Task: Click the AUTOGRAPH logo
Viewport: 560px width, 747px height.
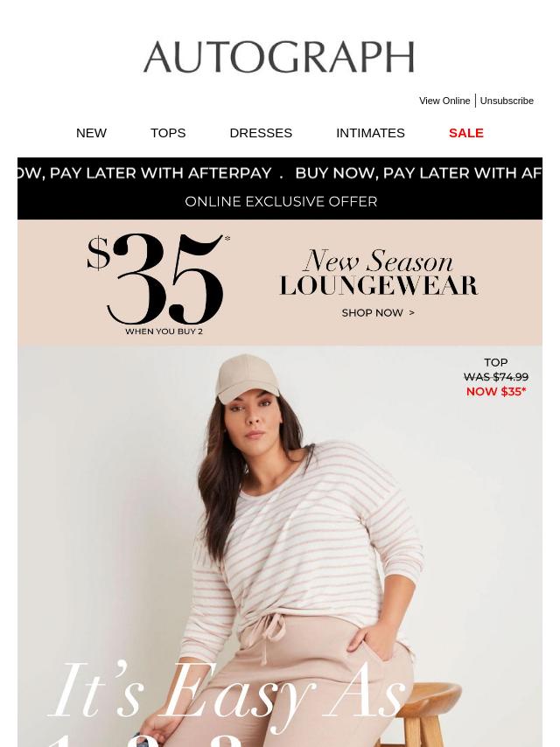Action: pyautogui.click(x=279, y=57)
